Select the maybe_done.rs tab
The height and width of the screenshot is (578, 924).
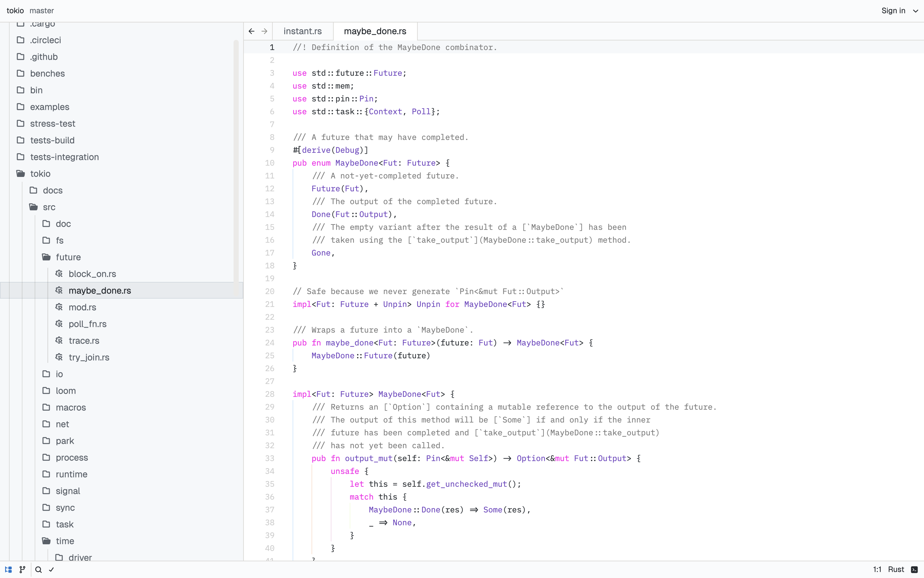click(x=375, y=31)
